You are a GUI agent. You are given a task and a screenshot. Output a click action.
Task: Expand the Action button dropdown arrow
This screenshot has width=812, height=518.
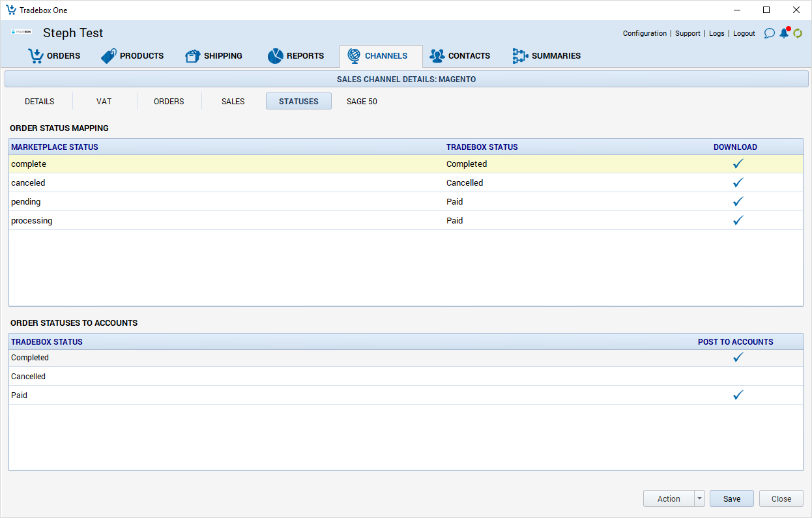click(x=699, y=498)
